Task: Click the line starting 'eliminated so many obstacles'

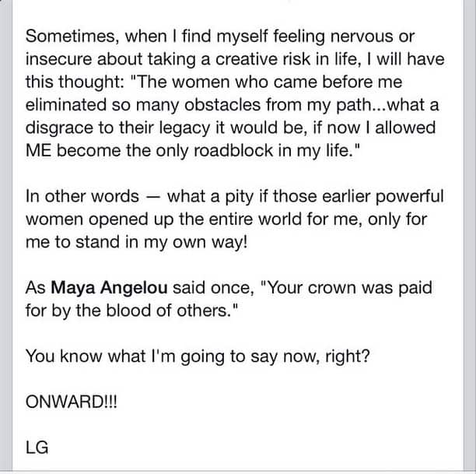Action: 233,105
